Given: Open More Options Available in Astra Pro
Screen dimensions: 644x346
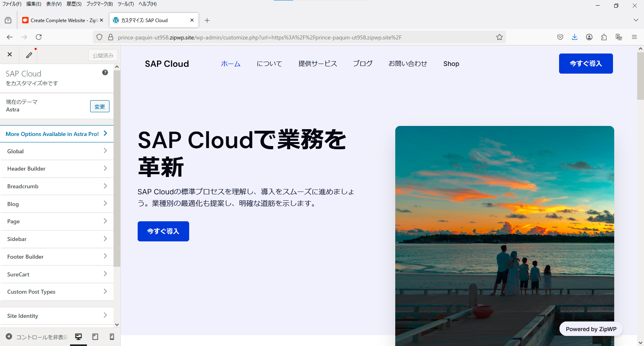Looking at the screenshot, I should point(57,134).
